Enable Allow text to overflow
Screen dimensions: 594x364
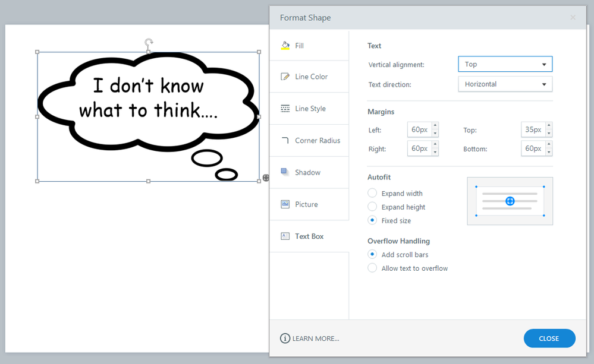click(372, 268)
